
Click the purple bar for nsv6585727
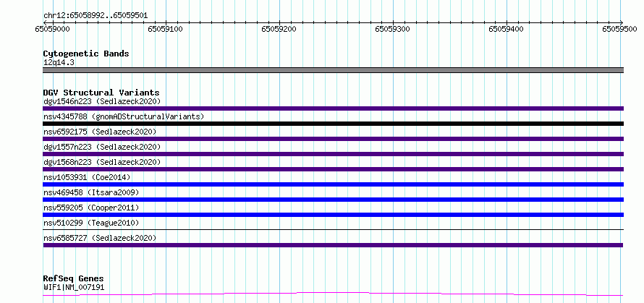pyautogui.click(x=333, y=245)
